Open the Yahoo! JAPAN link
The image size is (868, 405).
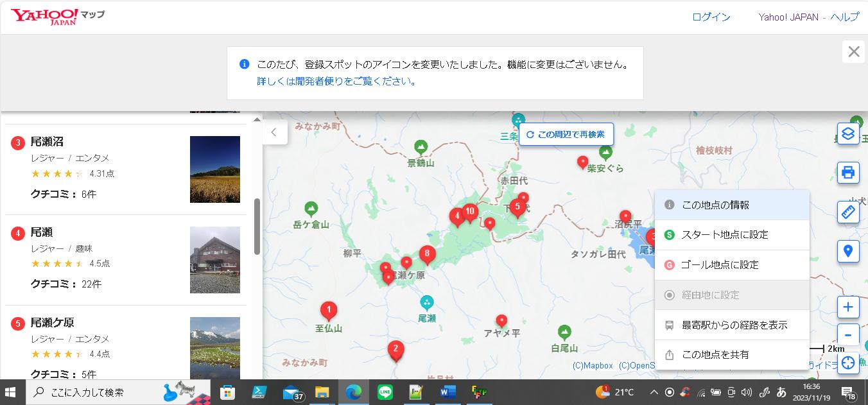click(x=788, y=17)
